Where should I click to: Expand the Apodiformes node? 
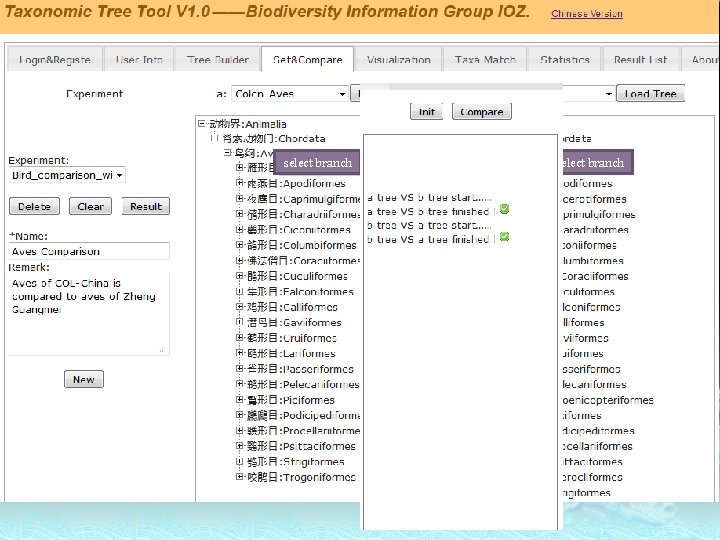239,183
